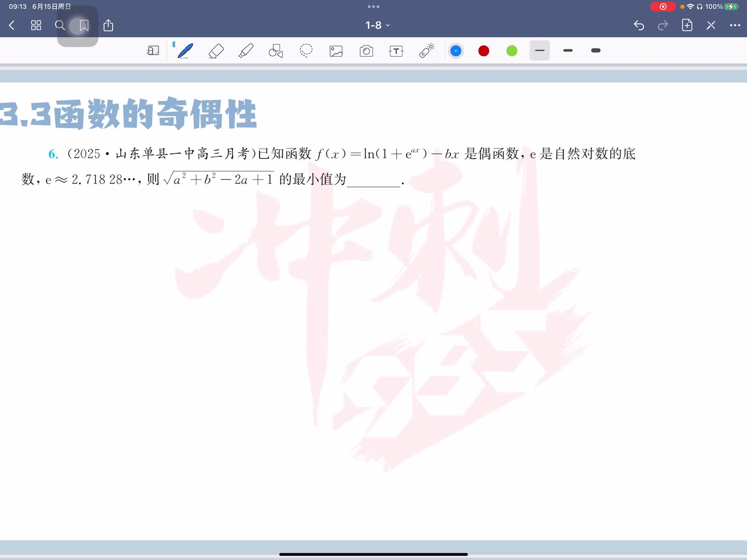Select the thinnest stroke width
The image size is (747, 560).
coord(540,51)
